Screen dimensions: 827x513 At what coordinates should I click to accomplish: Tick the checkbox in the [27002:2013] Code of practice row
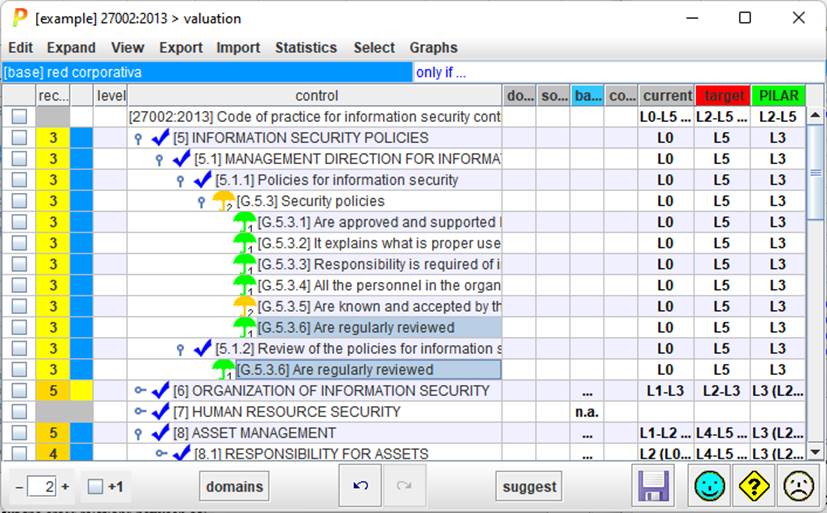[20, 117]
